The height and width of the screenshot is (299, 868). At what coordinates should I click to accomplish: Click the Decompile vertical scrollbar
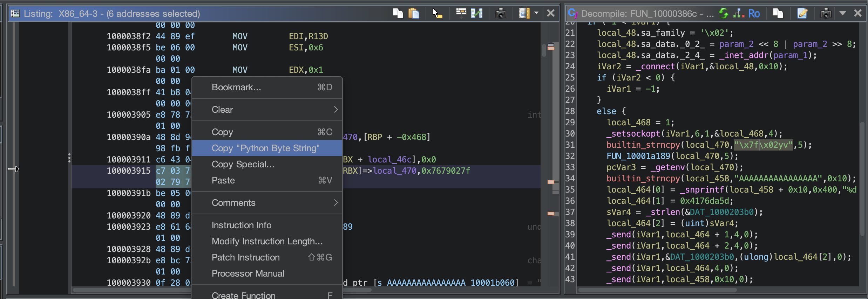[x=863, y=179]
